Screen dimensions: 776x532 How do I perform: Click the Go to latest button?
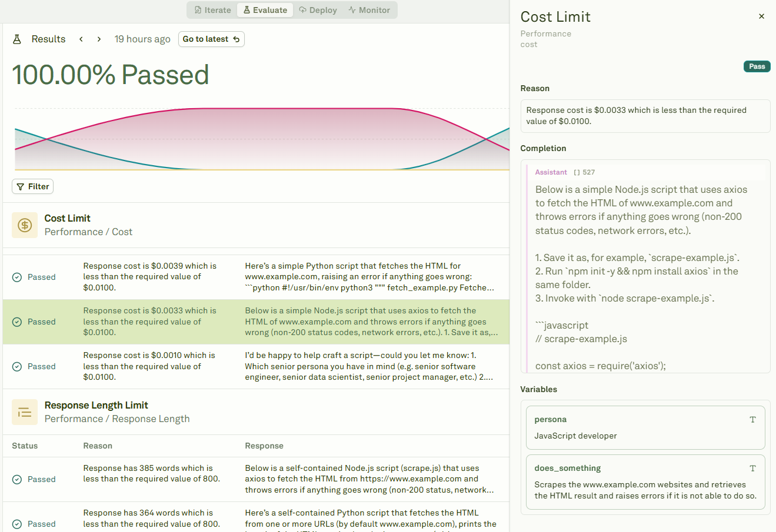tap(211, 39)
